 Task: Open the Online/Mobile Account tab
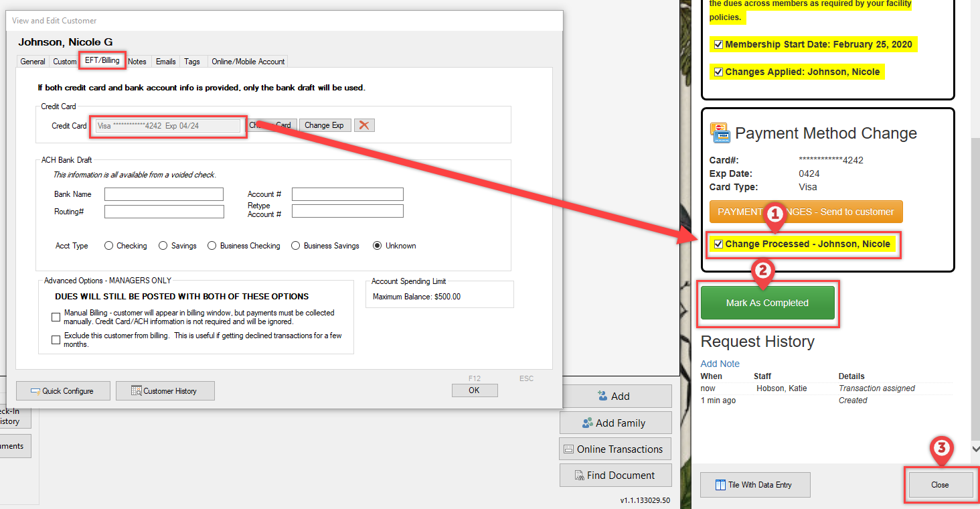[248, 61]
